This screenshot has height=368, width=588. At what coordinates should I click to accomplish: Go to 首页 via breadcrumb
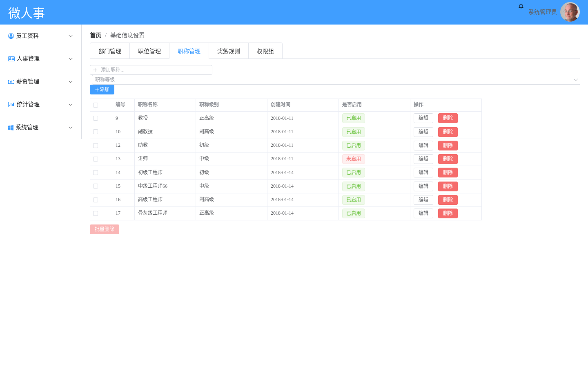click(x=96, y=36)
